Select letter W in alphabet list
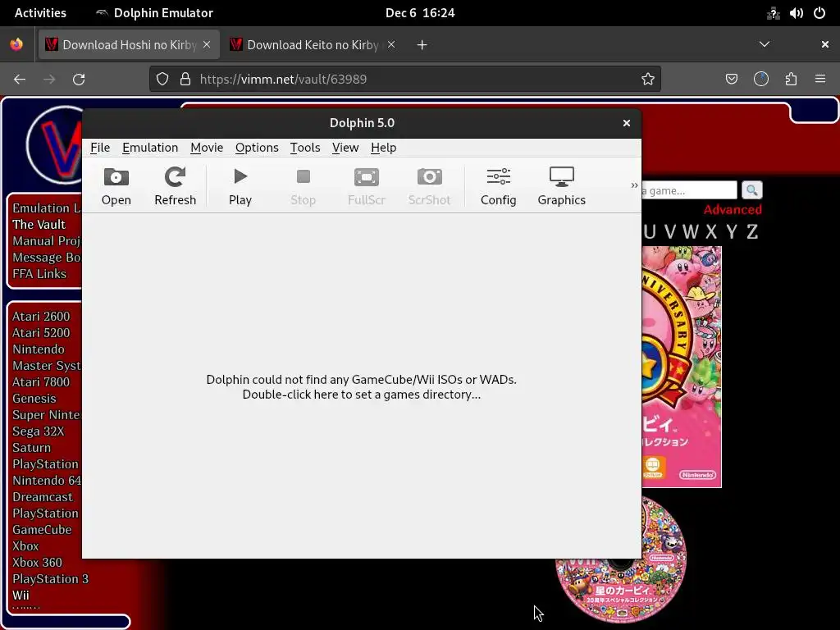 point(690,232)
